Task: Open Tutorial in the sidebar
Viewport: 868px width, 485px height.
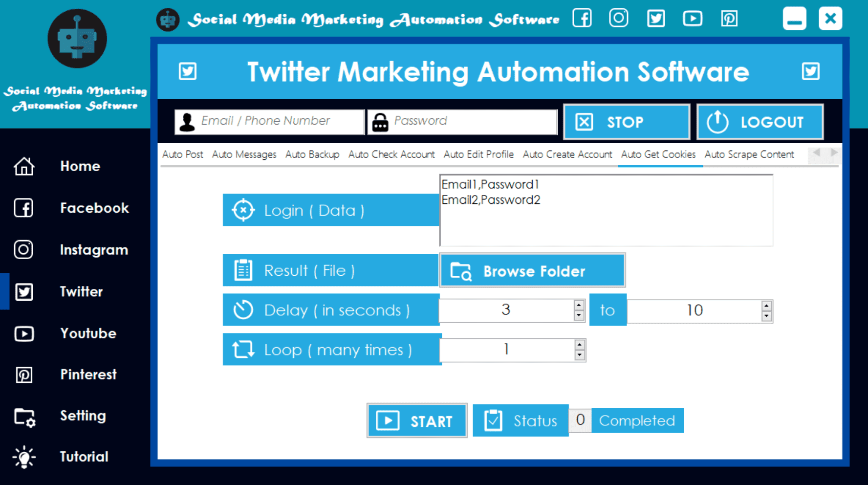Action: pyautogui.click(x=84, y=457)
